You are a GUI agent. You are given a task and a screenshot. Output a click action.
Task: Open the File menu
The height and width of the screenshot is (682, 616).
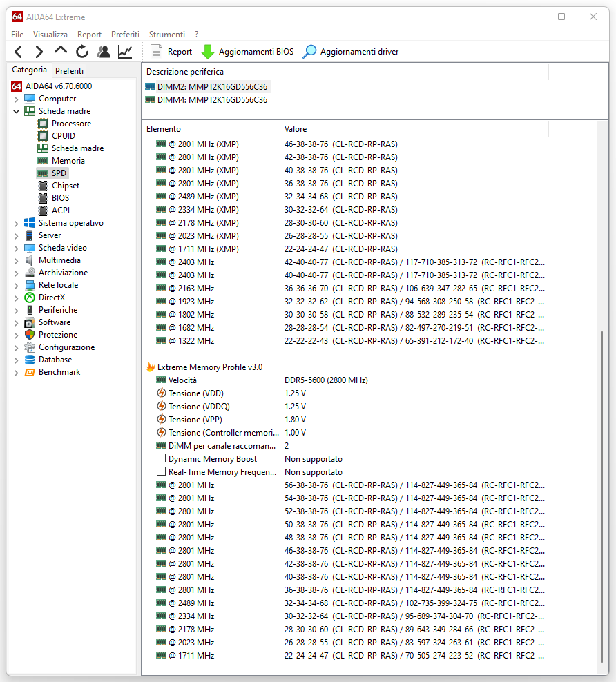tap(17, 35)
